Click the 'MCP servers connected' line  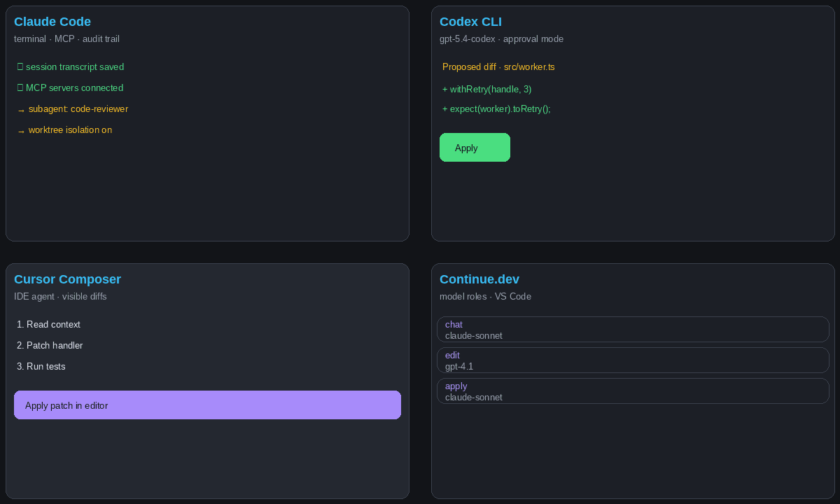pos(70,88)
